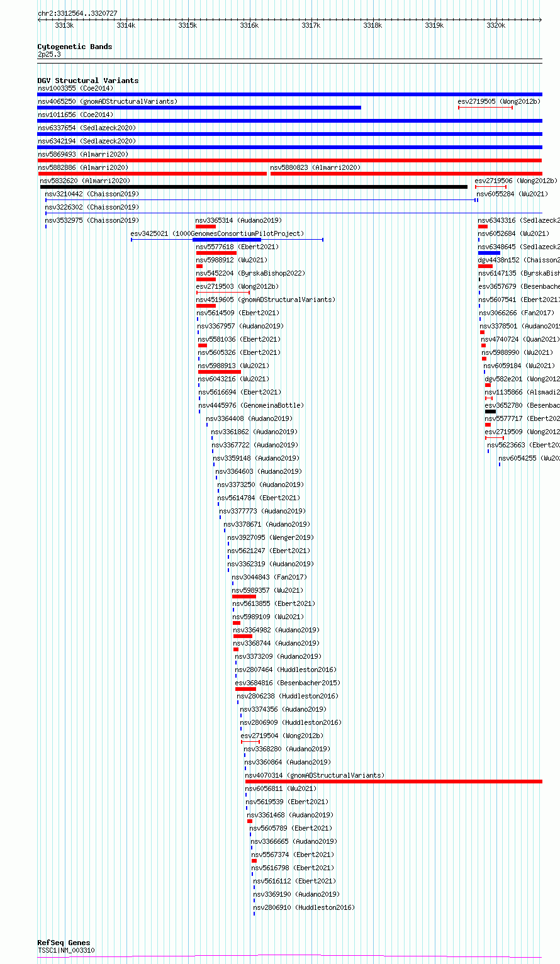
Task: Click esv3425021 1000Genomes variant label
Action: coord(217,233)
